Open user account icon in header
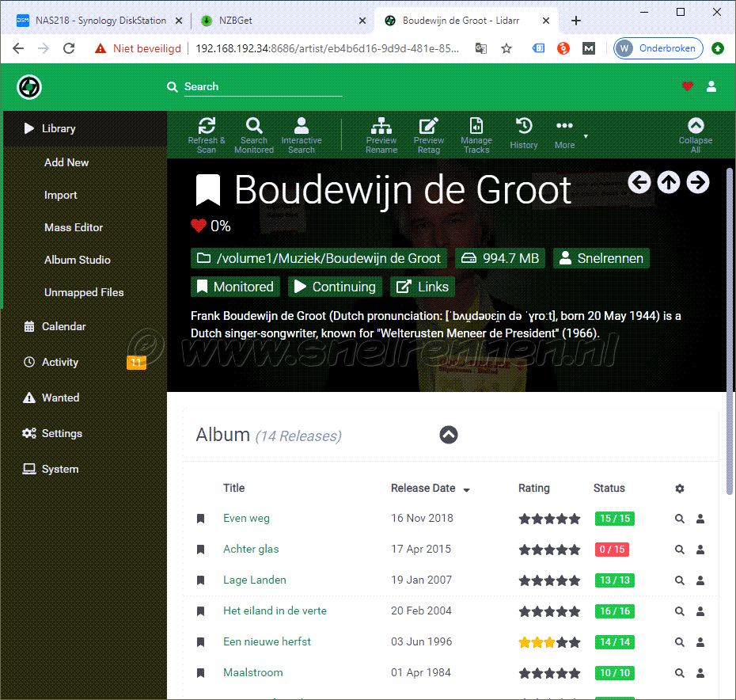 coord(711,86)
